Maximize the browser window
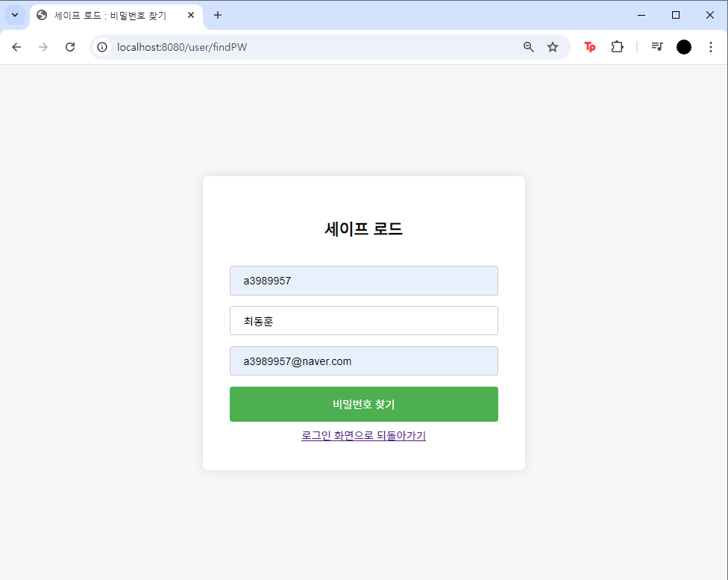728x580 pixels. pos(676,16)
